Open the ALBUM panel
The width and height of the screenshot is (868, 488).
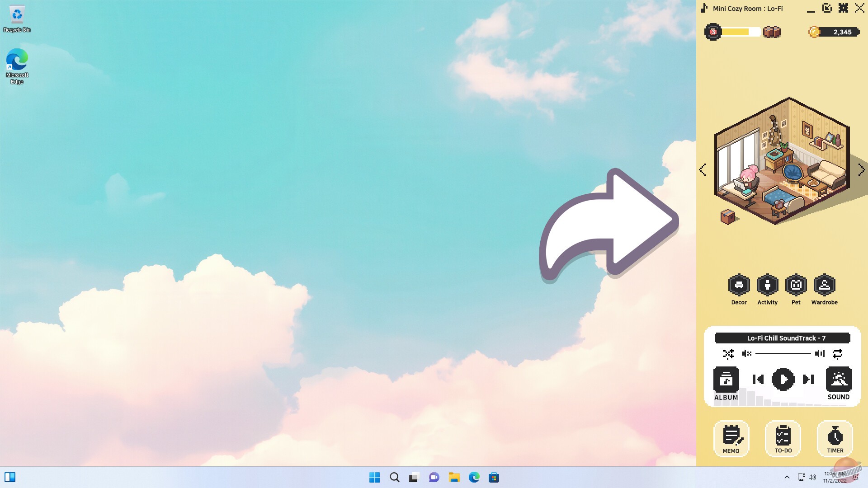tap(726, 380)
